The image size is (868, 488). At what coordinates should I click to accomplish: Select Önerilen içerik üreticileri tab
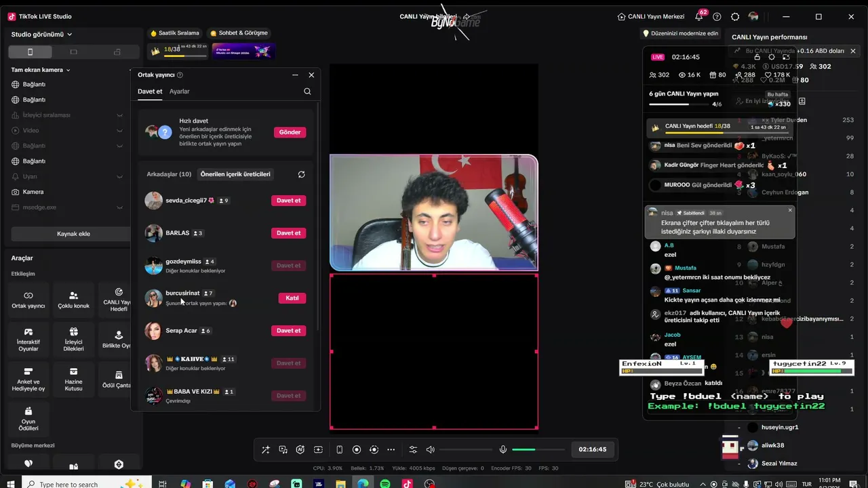235,174
